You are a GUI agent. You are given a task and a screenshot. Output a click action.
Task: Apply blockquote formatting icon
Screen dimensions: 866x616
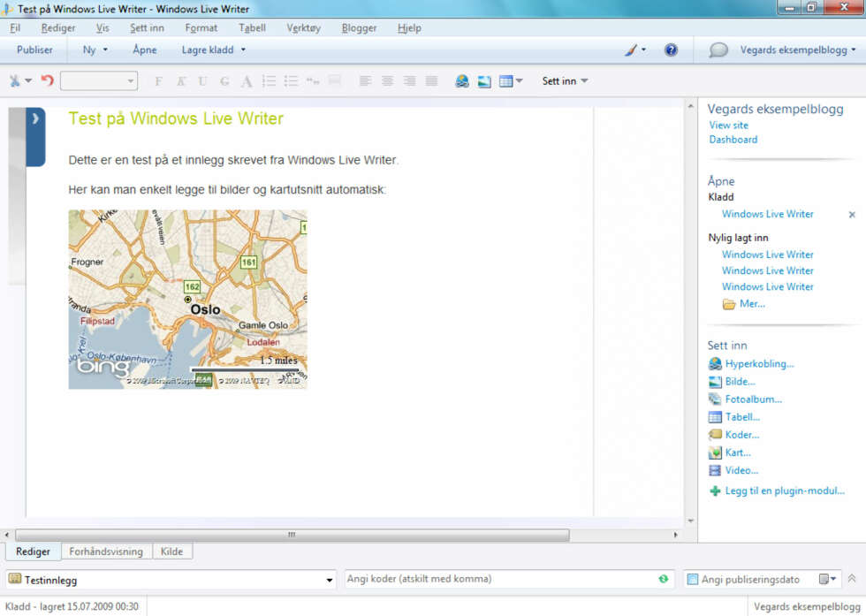[313, 81]
